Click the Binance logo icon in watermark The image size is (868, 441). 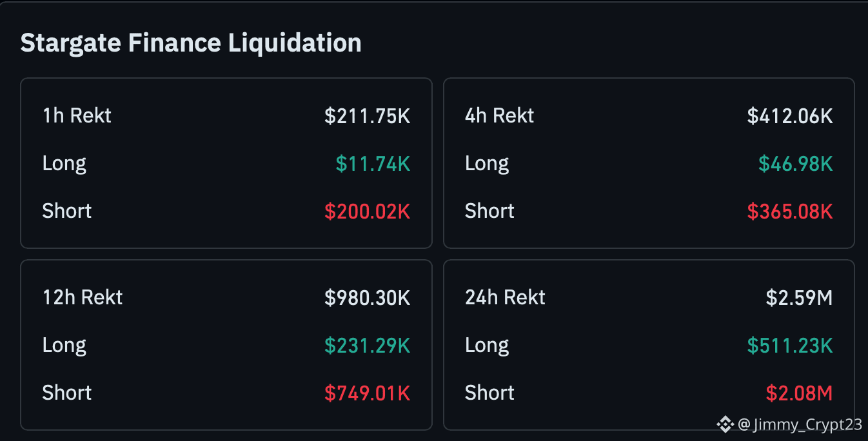(x=725, y=424)
